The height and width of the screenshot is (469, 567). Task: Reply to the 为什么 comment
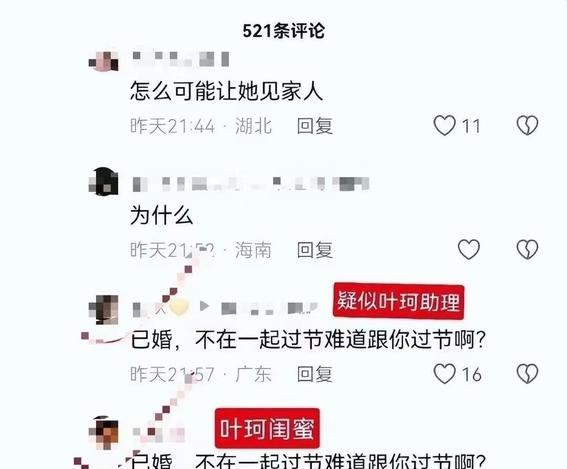(x=315, y=250)
